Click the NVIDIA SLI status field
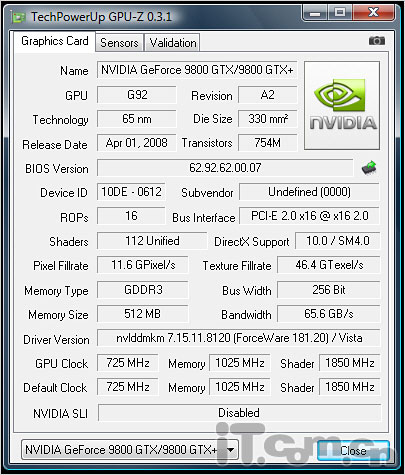This screenshot has height=475, width=405. 239,413
